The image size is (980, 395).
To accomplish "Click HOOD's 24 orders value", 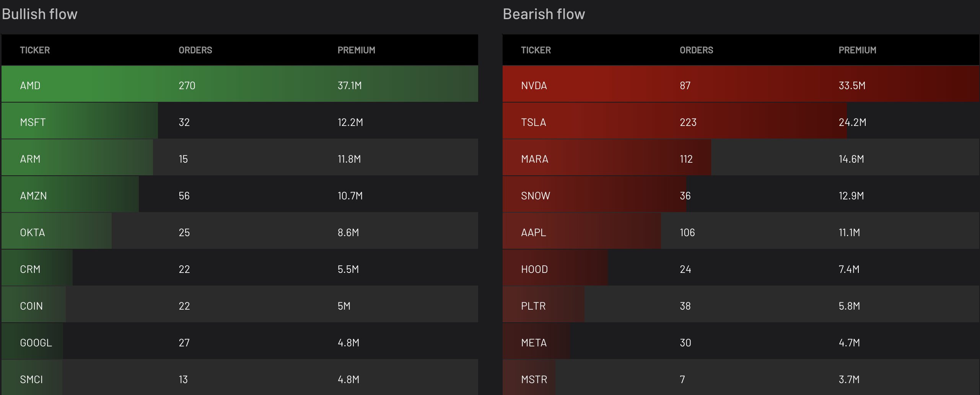I will tap(685, 269).
